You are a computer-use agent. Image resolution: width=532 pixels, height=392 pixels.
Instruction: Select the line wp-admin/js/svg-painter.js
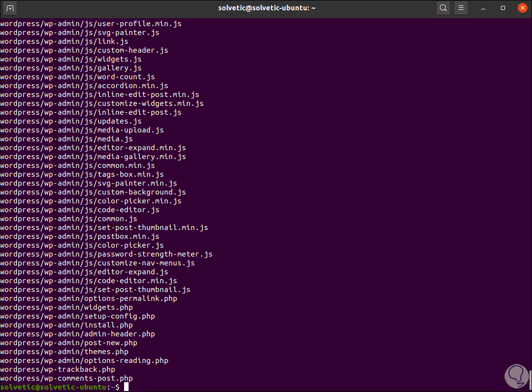[x=80, y=33]
